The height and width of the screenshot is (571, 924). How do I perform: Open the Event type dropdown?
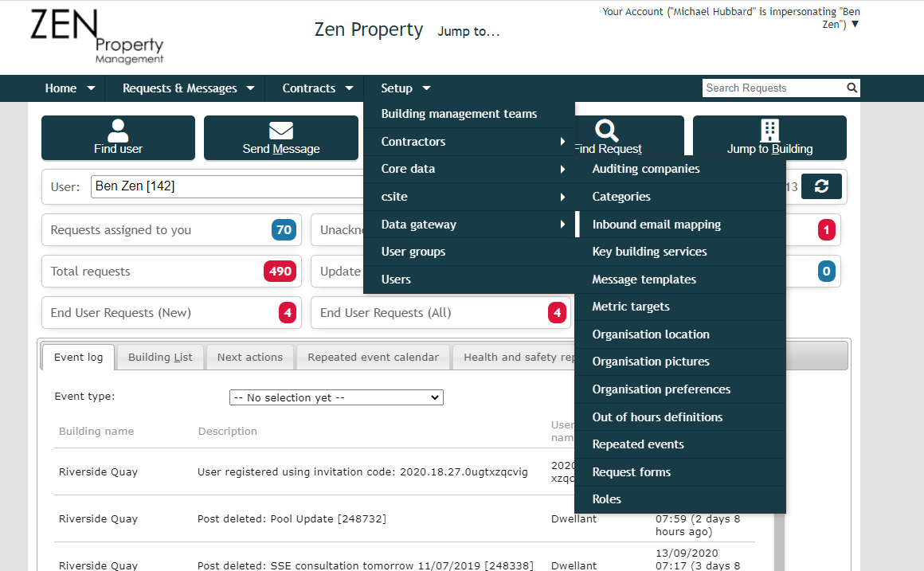[335, 397]
